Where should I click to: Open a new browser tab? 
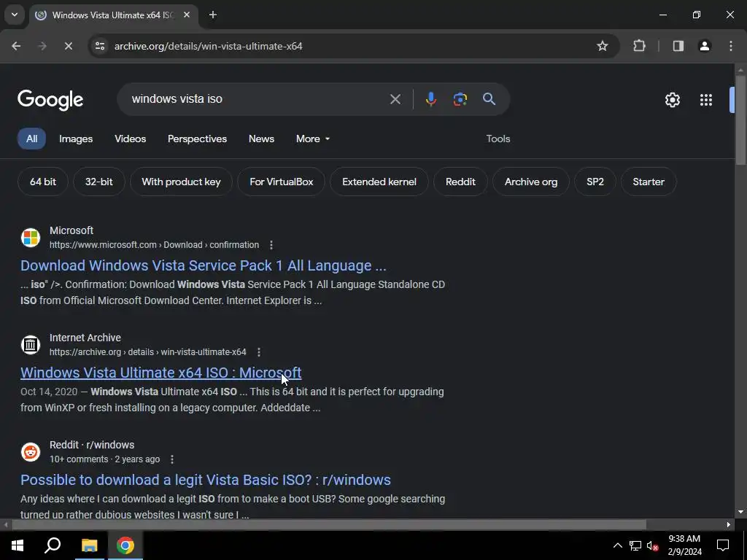213,15
